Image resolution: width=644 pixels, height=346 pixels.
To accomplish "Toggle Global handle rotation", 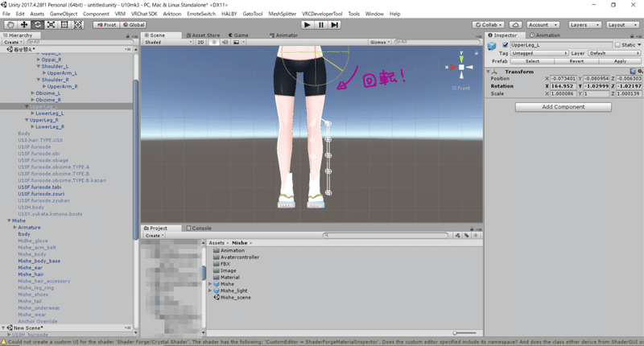I will click(x=134, y=25).
